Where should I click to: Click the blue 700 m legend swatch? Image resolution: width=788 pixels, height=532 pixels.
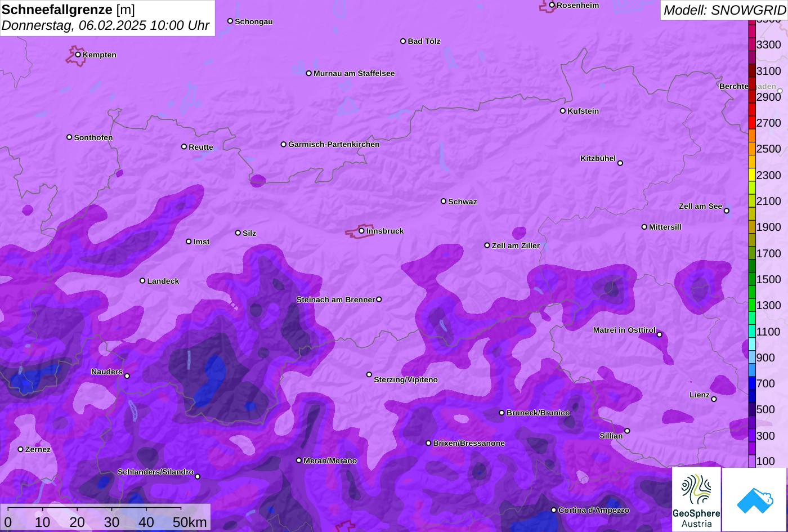coord(752,383)
